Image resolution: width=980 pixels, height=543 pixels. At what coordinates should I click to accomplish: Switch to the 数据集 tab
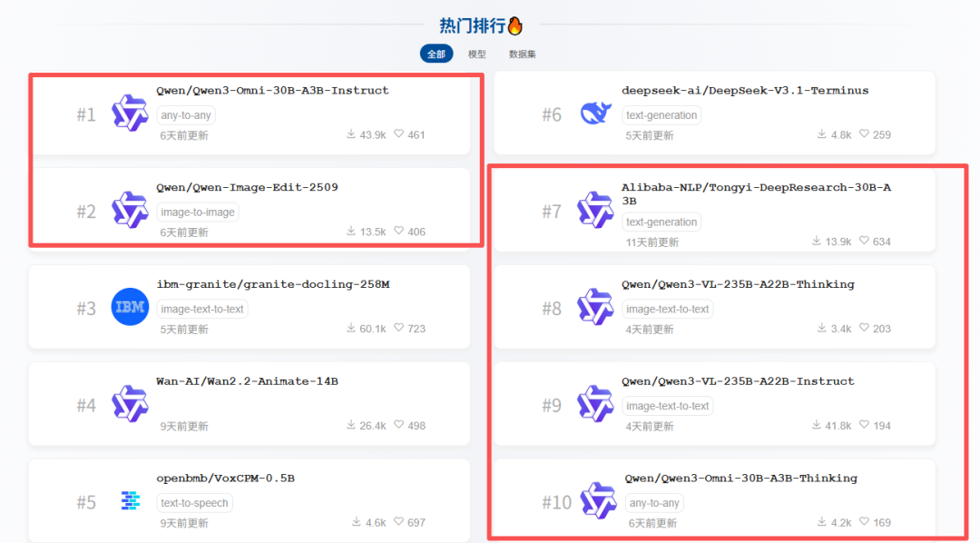tap(522, 54)
